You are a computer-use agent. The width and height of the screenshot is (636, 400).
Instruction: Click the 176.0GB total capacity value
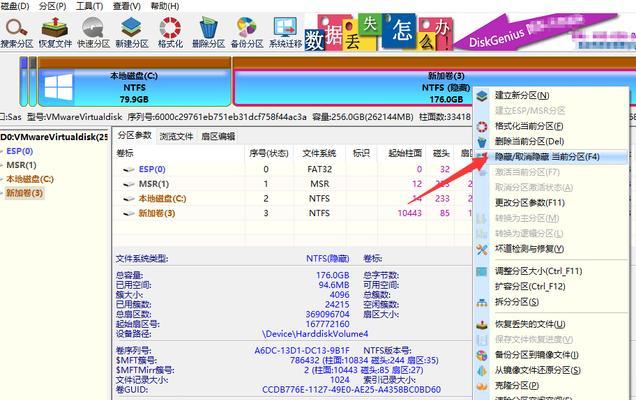pyautogui.click(x=333, y=275)
